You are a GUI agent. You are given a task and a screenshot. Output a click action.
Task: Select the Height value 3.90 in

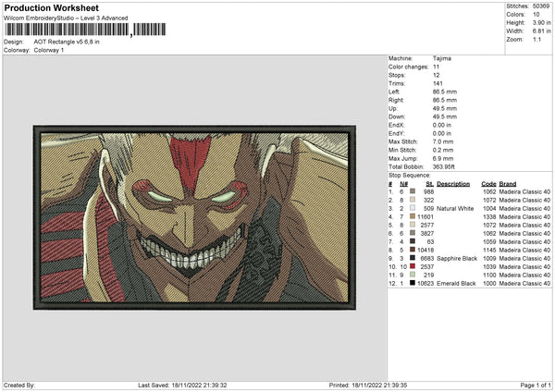click(x=541, y=22)
